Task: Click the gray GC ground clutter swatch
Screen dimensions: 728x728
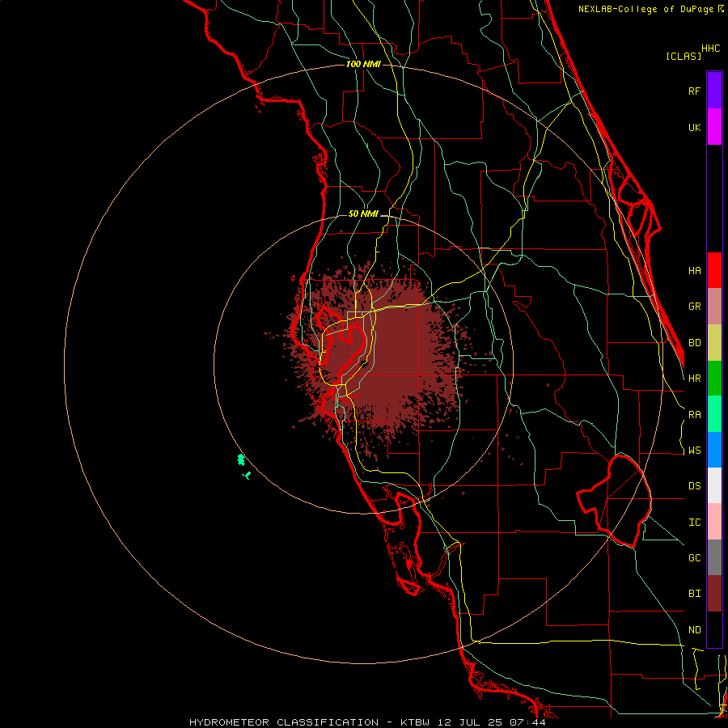Action: coord(714,557)
